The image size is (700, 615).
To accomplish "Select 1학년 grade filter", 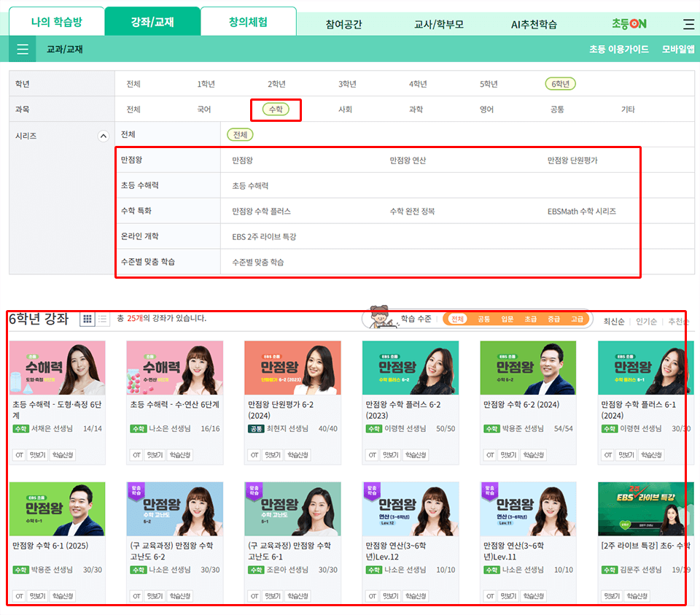I will 206,84.
